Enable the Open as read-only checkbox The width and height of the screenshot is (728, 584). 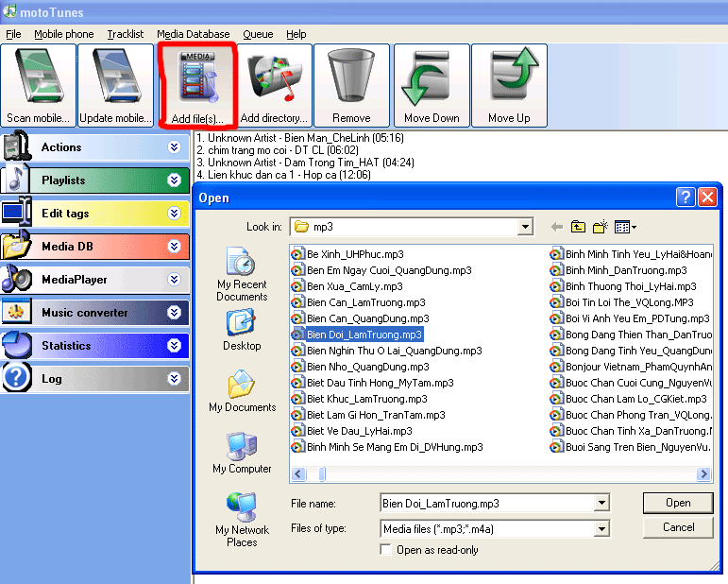(x=385, y=550)
